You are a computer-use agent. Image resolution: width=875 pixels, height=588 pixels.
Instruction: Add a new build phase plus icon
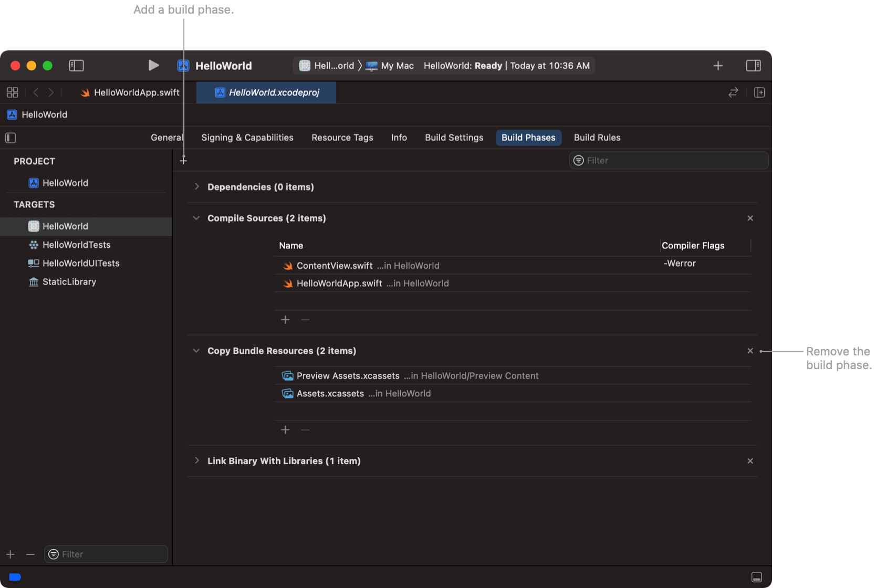click(183, 160)
